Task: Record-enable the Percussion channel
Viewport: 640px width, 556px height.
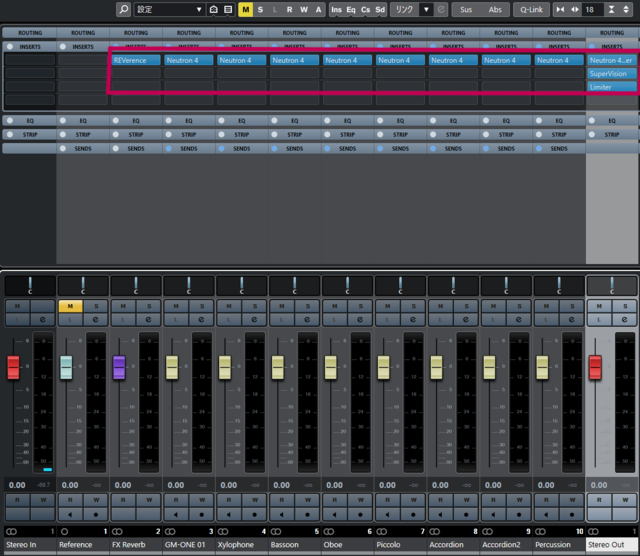Action: point(572,515)
